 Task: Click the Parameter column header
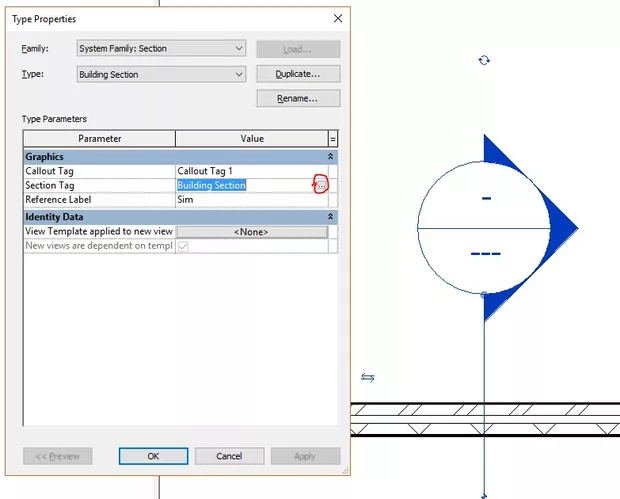(100, 139)
